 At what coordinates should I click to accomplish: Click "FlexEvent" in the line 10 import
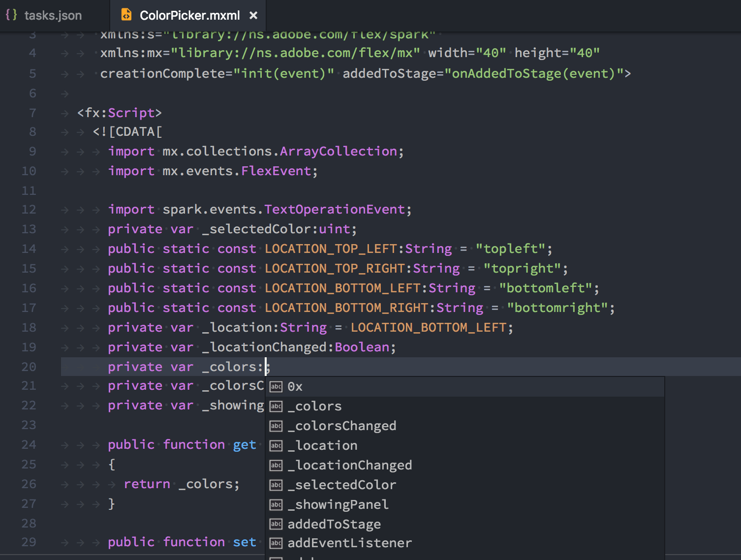click(276, 171)
